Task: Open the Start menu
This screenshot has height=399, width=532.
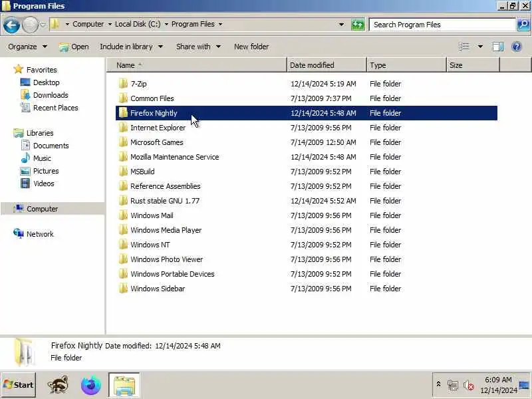Action: pyautogui.click(x=19, y=385)
